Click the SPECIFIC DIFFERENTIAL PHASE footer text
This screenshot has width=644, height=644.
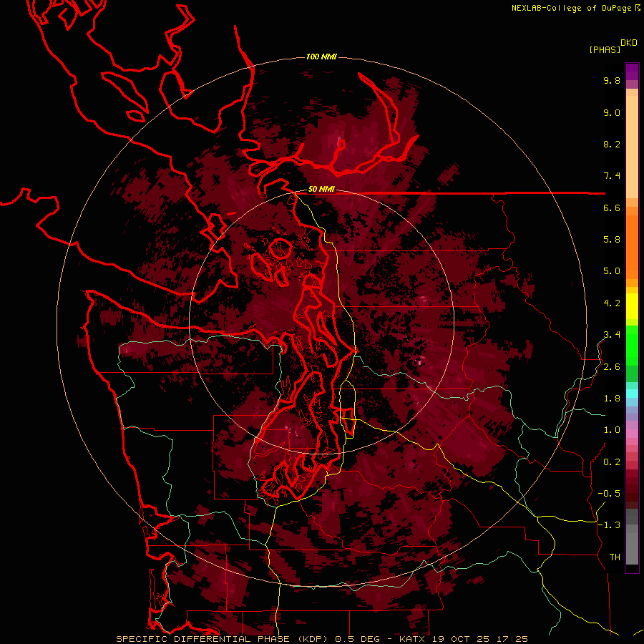204,639
